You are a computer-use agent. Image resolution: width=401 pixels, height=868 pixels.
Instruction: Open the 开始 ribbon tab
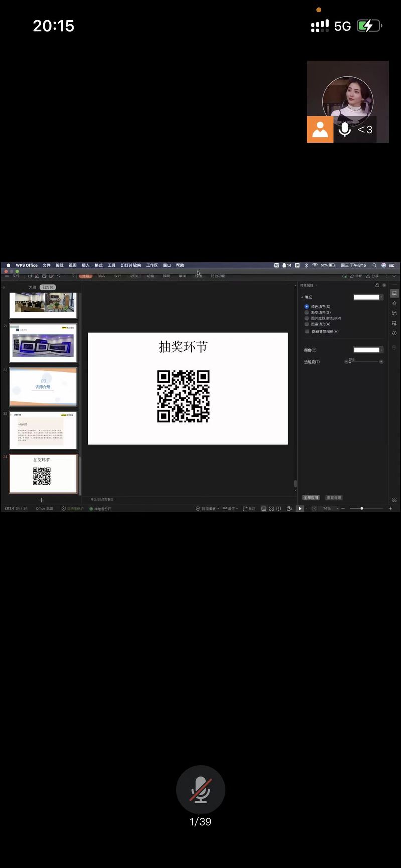coord(86,276)
